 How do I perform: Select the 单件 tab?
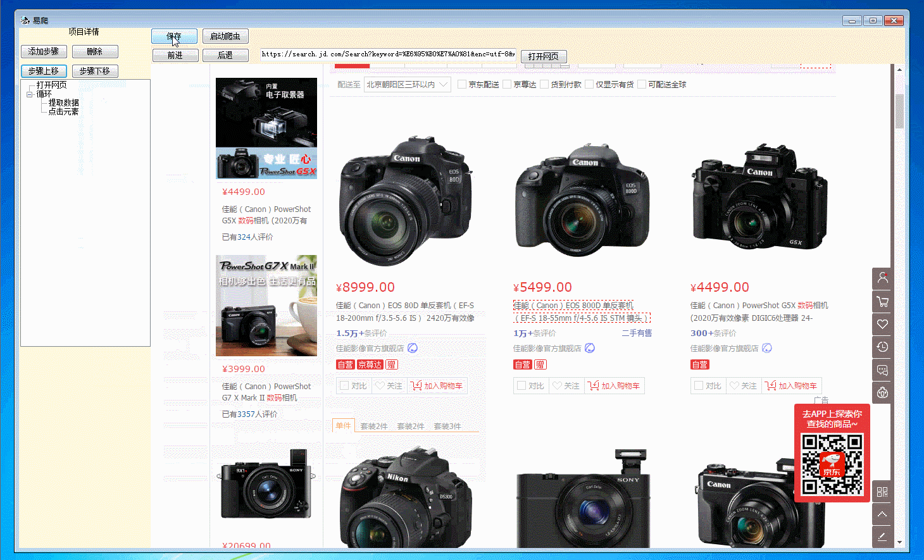tap(344, 426)
